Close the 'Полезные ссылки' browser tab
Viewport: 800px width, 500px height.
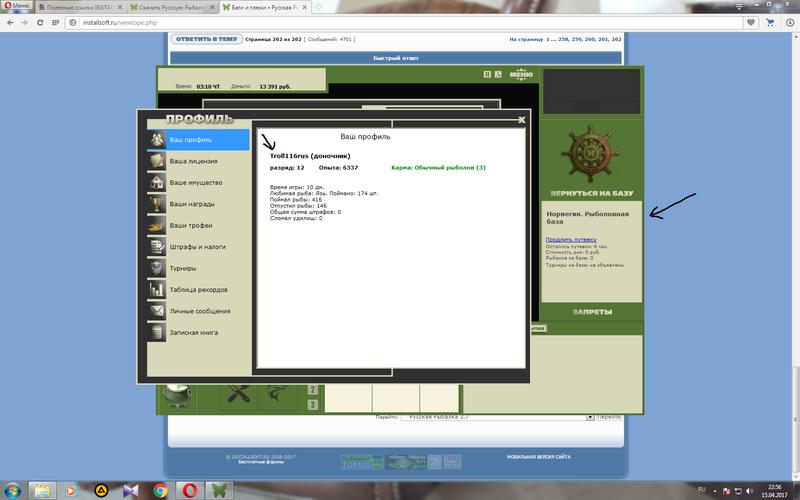[x=119, y=7]
